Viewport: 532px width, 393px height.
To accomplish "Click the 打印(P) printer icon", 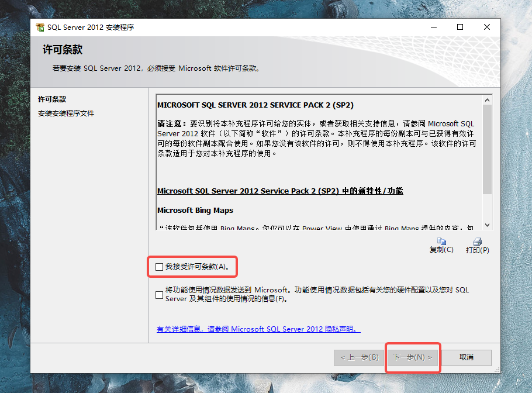I will click(x=477, y=242).
